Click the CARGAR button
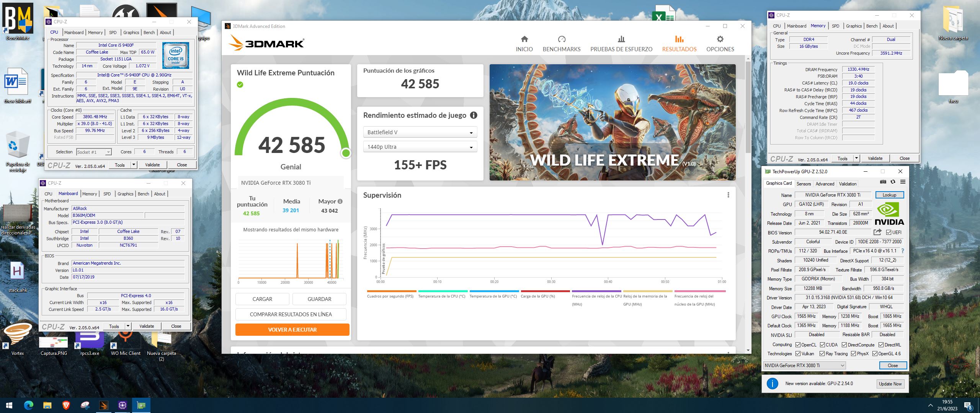This screenshot has width=980, height=413. point(262,299)
